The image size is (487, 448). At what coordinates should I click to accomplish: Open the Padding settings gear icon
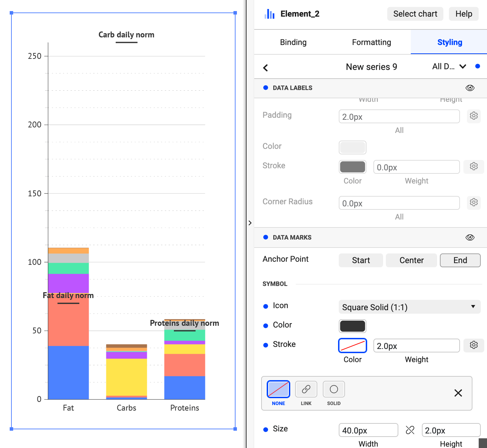[473, 116]
